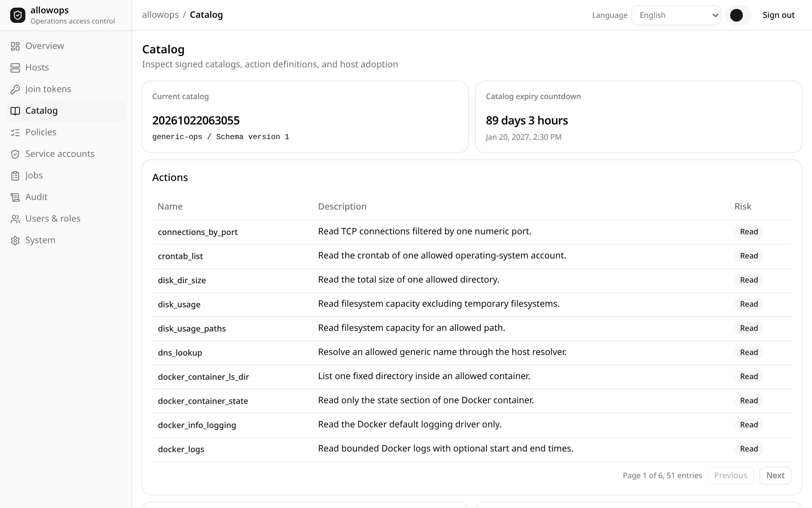Open the Language dropdown set to English
This screenshot has width=812, height=508.
(676, 15)
